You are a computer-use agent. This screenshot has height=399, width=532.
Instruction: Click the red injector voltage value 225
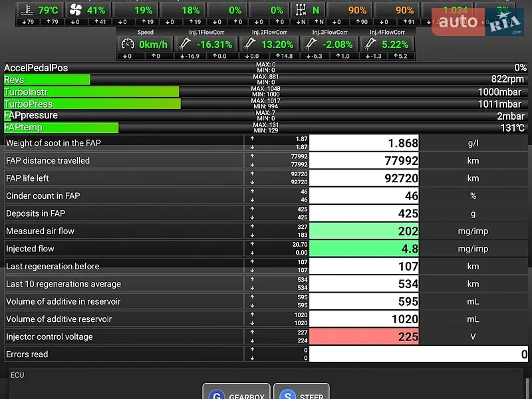[x=364, y=337]
